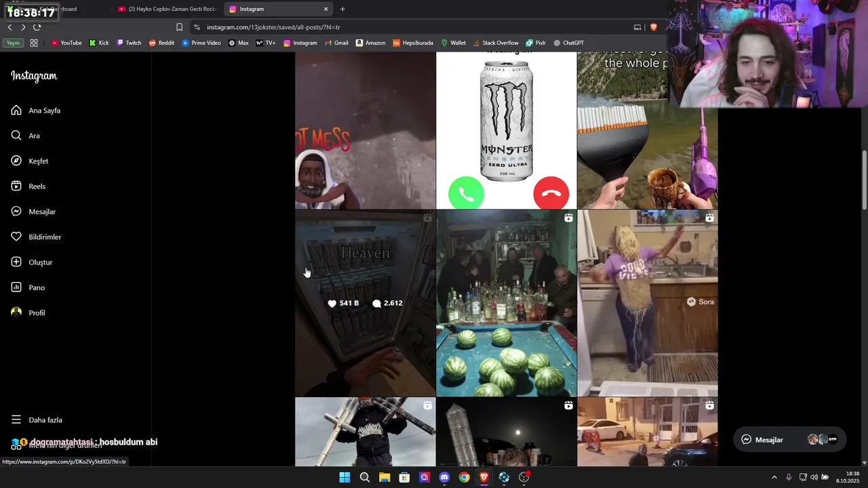The width and height of the screenshot is (868, 488).
Task: Open the floating Mesajlar chat button
Action: coord(790,439)
